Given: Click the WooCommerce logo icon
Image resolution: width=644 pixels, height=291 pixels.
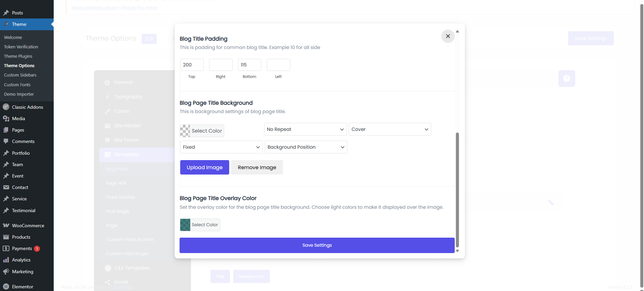Looking at the screenshot, I should click(6, 226).
